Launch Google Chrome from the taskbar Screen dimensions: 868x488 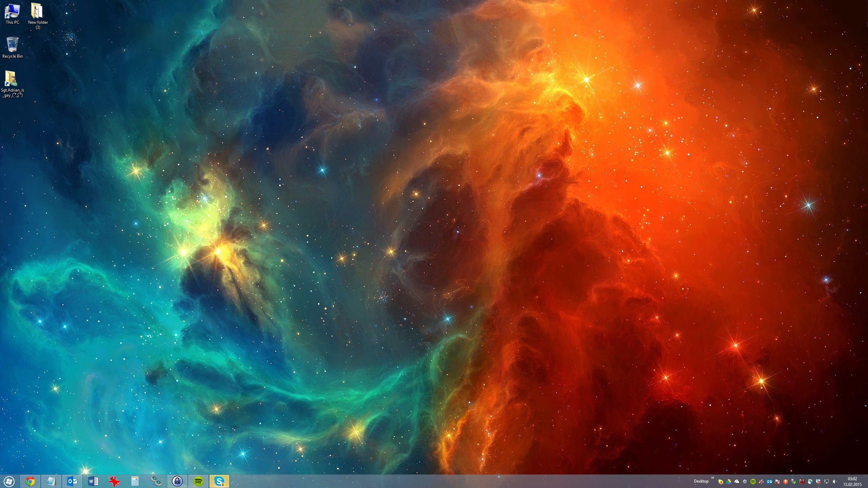(x=30, y=481)
